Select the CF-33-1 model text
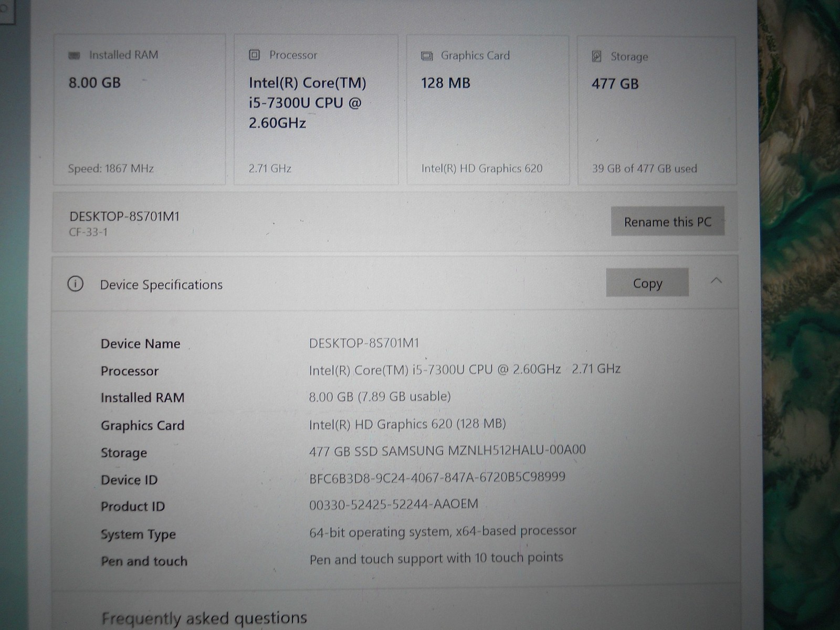 (88, 232)
